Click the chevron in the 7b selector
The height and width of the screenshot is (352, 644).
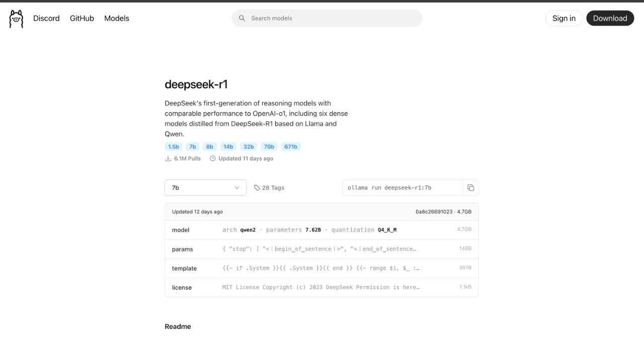click(x=236, y=188)
